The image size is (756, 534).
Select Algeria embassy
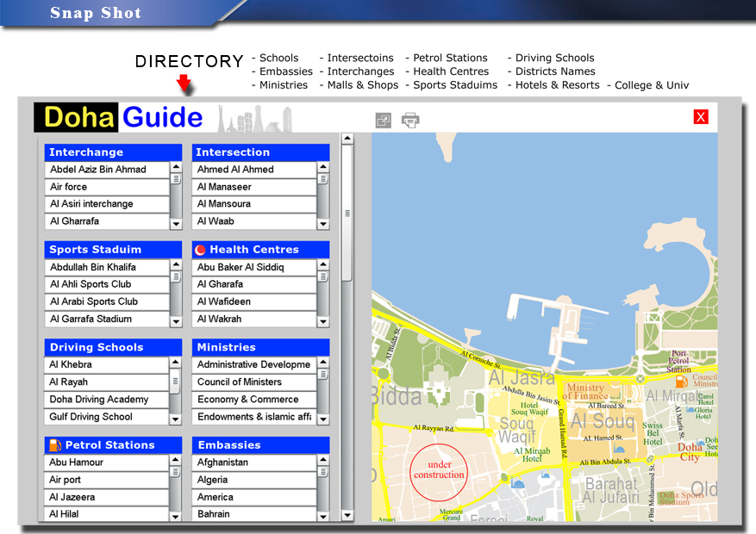254,480
